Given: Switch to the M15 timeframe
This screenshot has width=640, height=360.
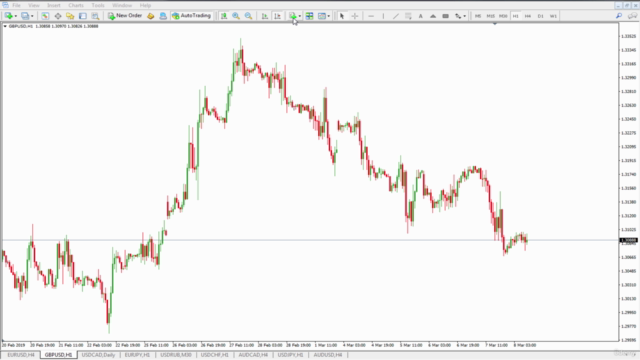Looking at the screenshot, I should (490, 16).
